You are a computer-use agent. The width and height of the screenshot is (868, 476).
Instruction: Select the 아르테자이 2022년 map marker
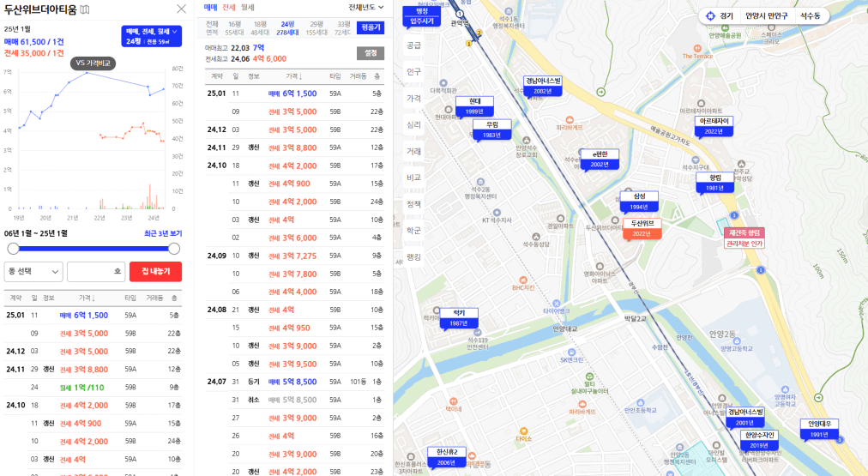point(714,126)
